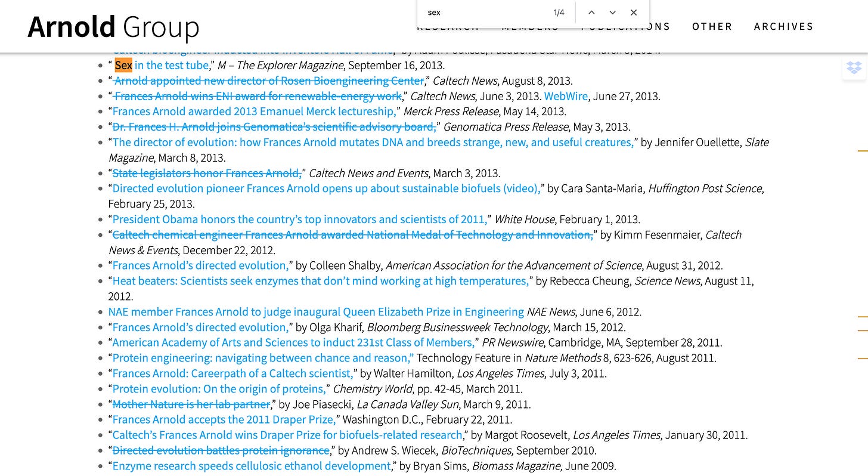Open Draper Prize biofuels-related research link
The width and height of the screenshot is (868, 476).
[287, 435]
